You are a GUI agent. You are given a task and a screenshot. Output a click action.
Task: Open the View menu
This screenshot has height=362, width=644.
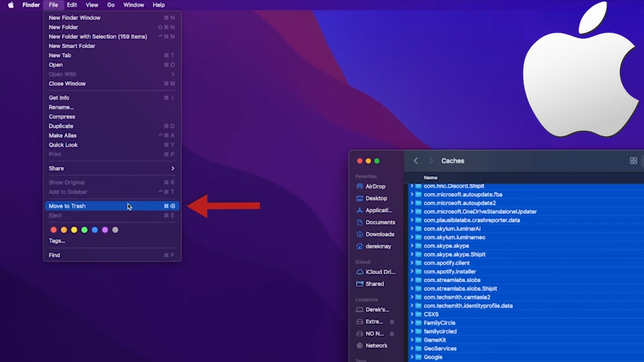click(x=92, y=5)
